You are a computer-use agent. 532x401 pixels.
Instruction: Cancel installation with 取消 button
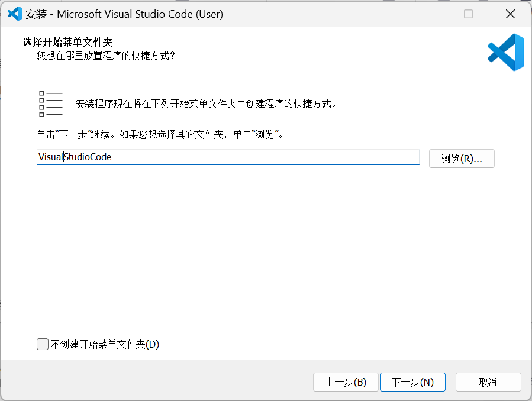click(x=488, y=382)
